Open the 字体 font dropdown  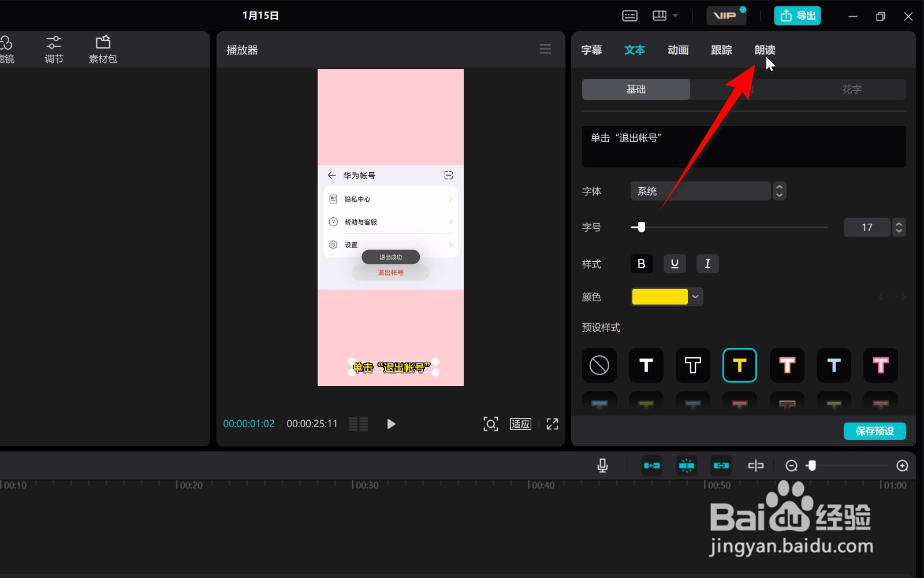pyautogui.click(x=701, y=191)
